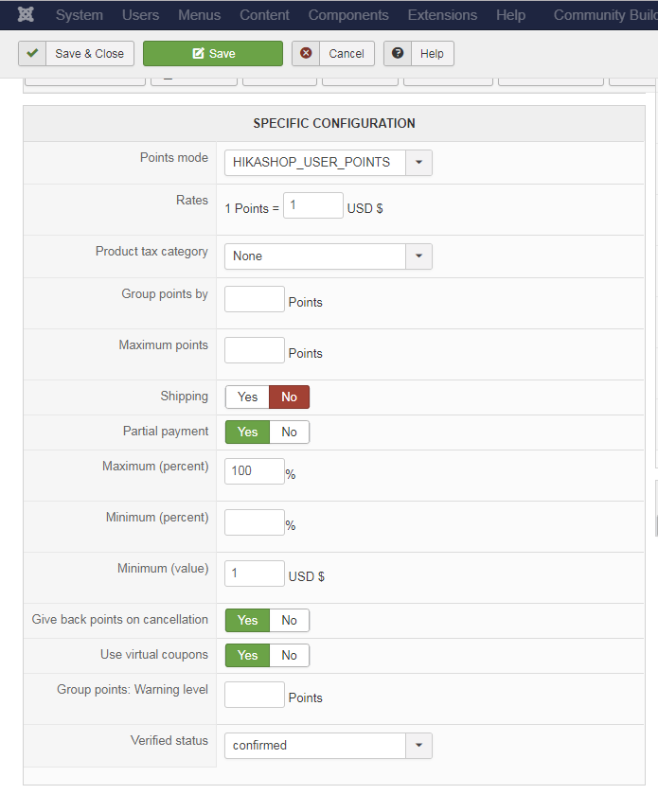
Task: Click the Help question mark icon
Action: (x=398, y=54)
